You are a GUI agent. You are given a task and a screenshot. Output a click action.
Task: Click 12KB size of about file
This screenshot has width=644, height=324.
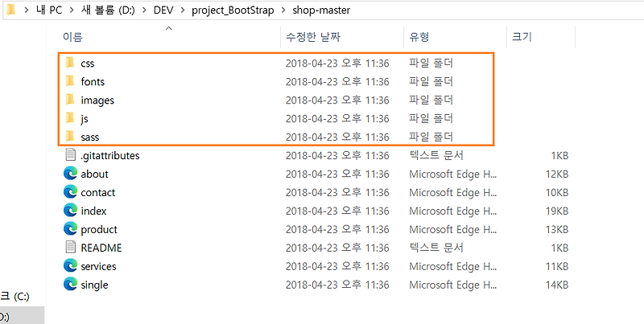(557, 174)
